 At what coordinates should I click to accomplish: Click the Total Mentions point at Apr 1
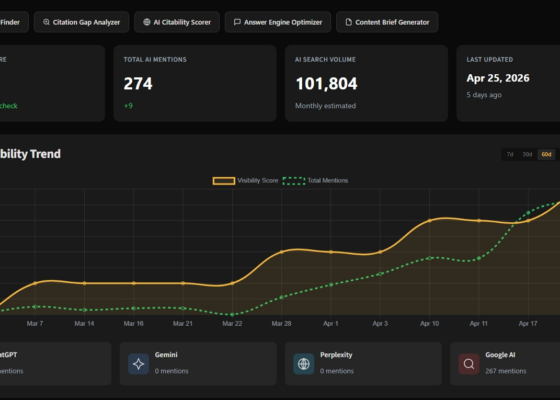331,285
